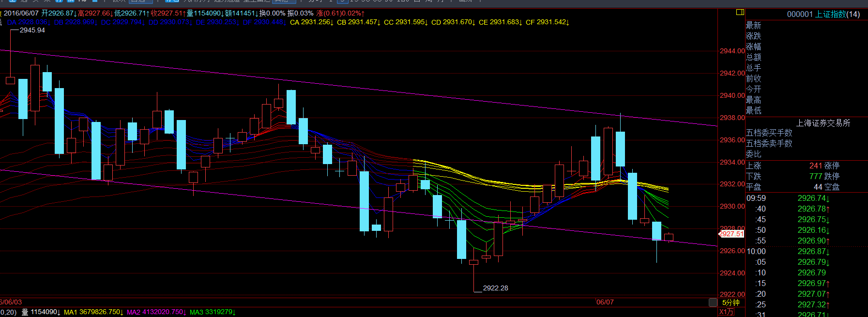The height and width of the screenshot is (317, 868).
Task: Click the MA2 volume indicator label
Action: [156, 312]
